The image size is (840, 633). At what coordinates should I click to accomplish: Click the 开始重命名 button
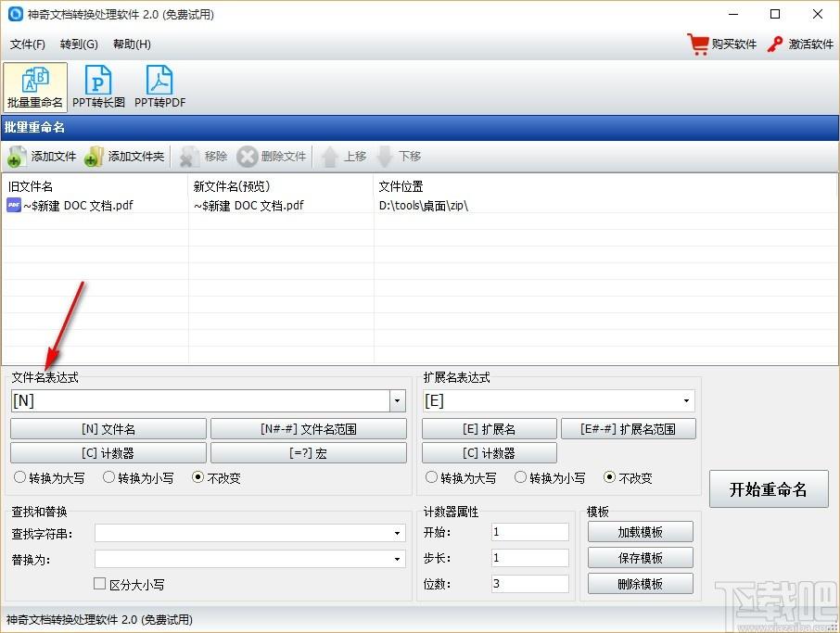pos(768,489)
